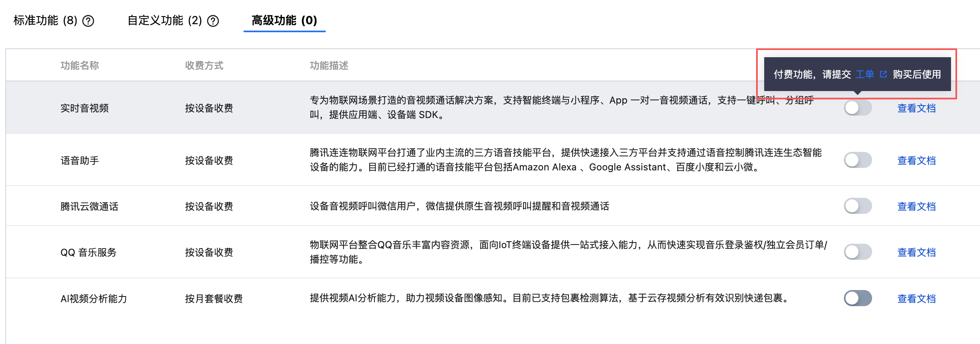This screenshot has width=980, height=344.
Task: Click help icon beside 标准功能 tab
Action: tap(88, 21)
